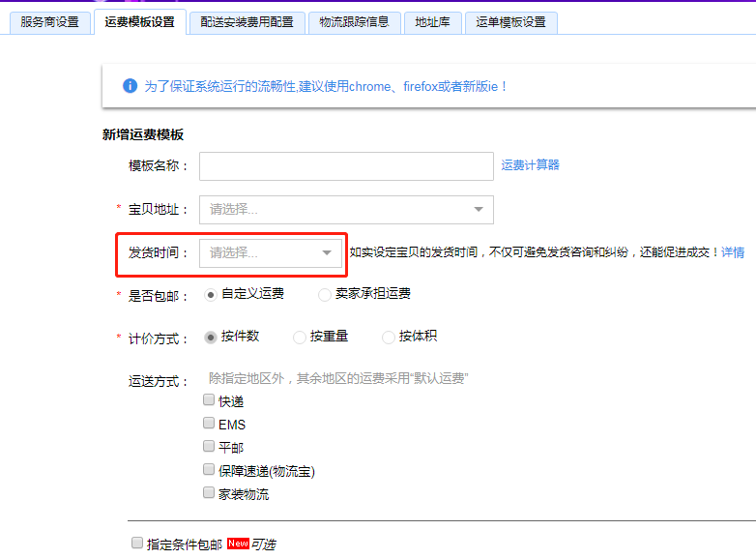
Task: Choose 按体积 pricing method
Action: [389, 338]
